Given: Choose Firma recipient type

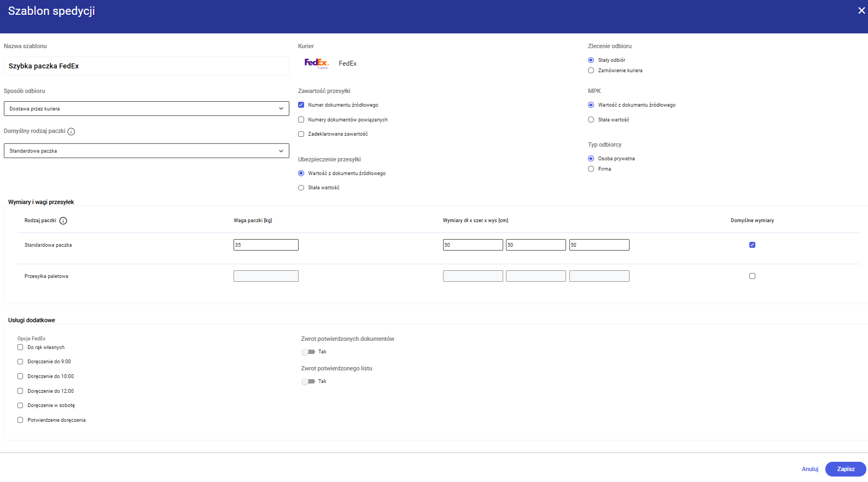Looking at the screenshot, I should (x=591, y=169).
